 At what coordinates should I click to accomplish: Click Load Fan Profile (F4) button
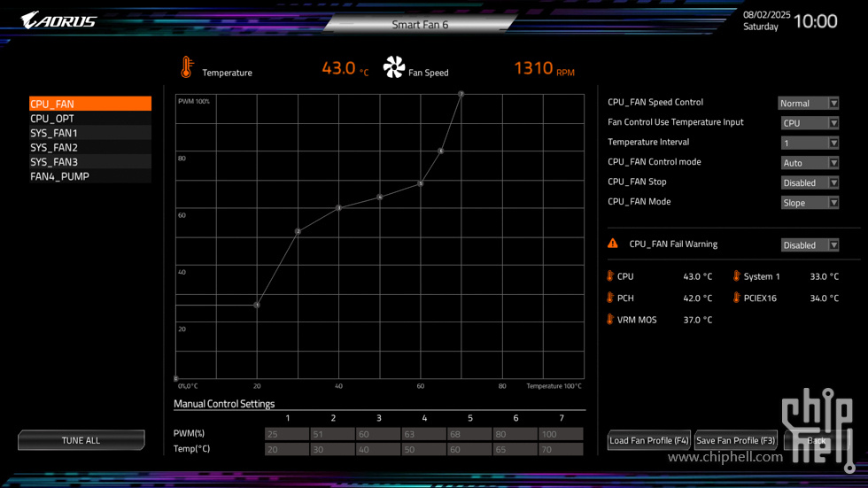click(x=648, y=440)
